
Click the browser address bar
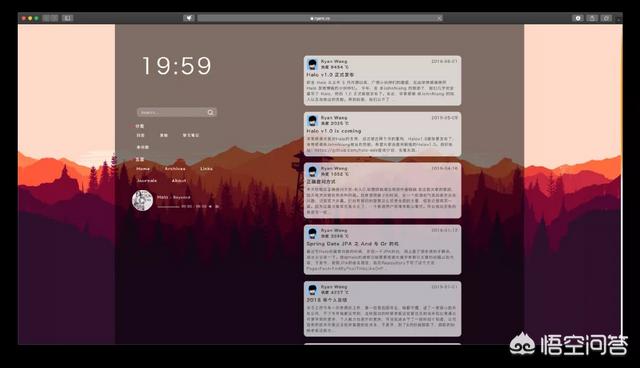point(320,18)
